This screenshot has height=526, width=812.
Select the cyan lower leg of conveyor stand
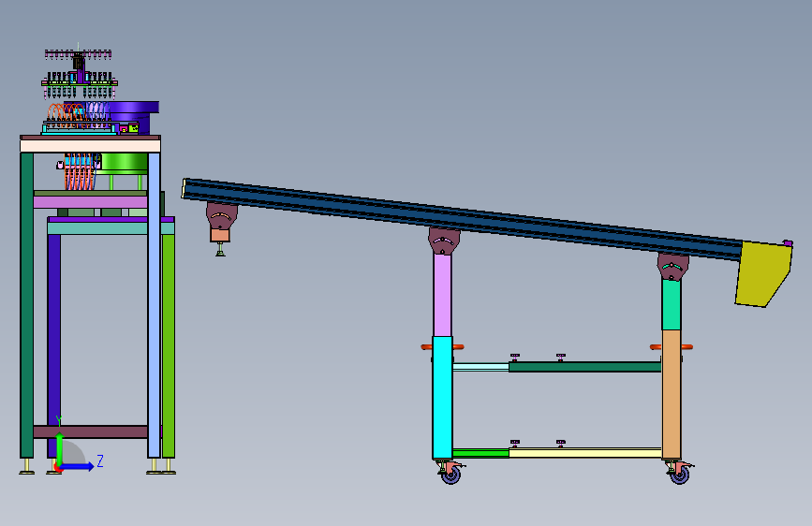coord(442,398)
